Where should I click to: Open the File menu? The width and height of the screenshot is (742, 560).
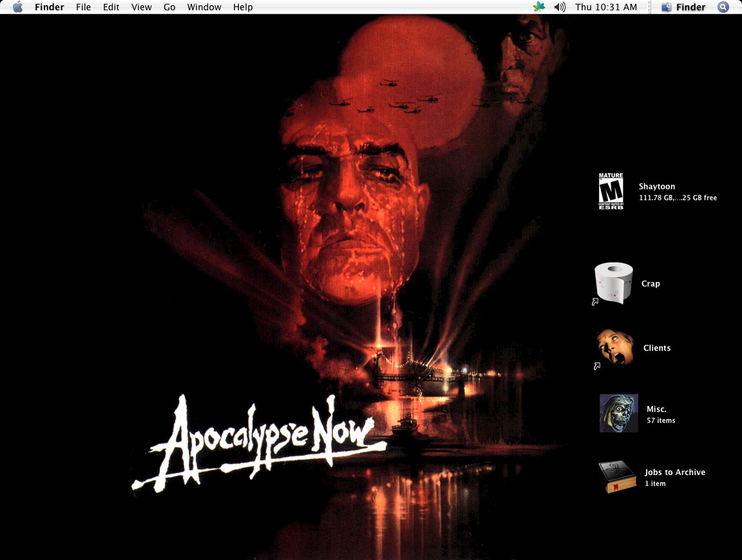83,7
